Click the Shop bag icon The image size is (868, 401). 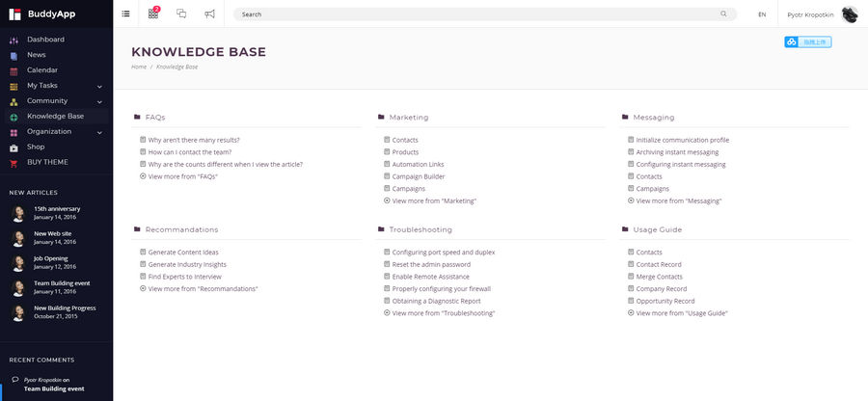tap(14, 148)
